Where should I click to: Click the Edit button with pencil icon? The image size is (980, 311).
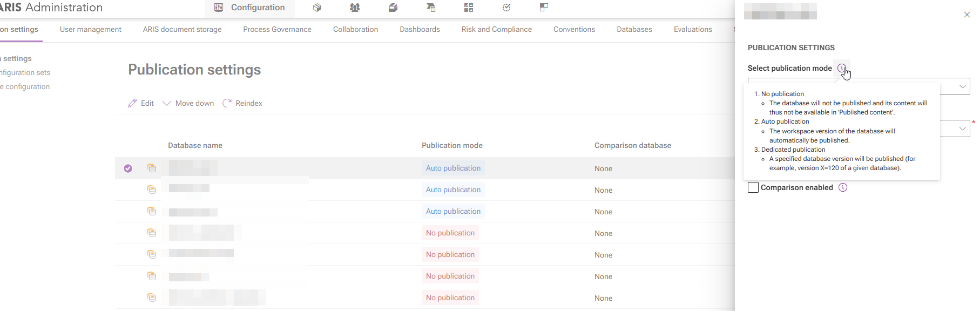pyautogui.click(x=141, y=103)
